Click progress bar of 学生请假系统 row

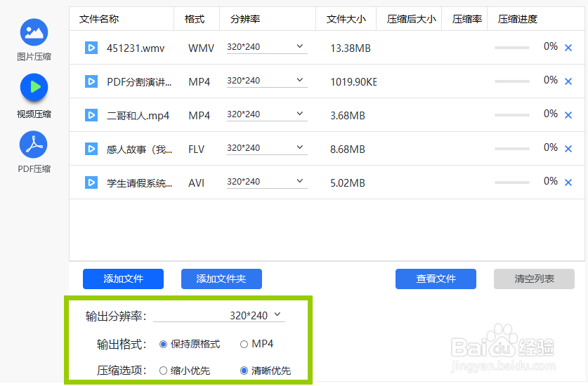[x=512, y=182]
